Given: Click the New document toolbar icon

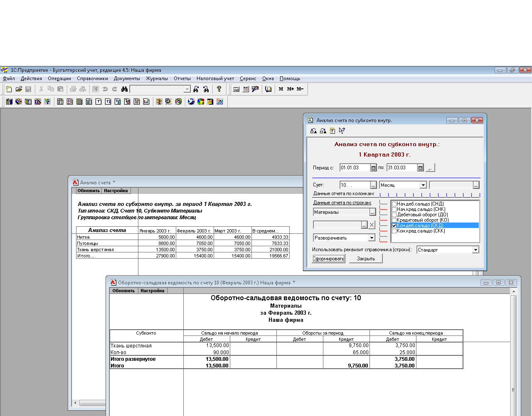Looking at the screenshot, I should pos(9,89).
